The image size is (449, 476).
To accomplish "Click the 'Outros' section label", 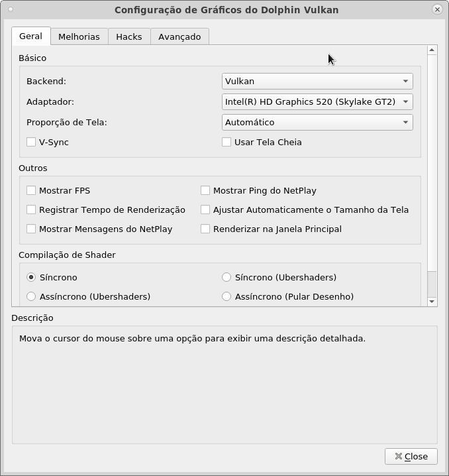I will tap(32, 168).
